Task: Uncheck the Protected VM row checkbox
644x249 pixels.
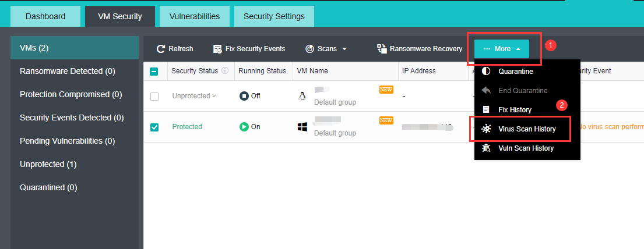Action: 154,127
